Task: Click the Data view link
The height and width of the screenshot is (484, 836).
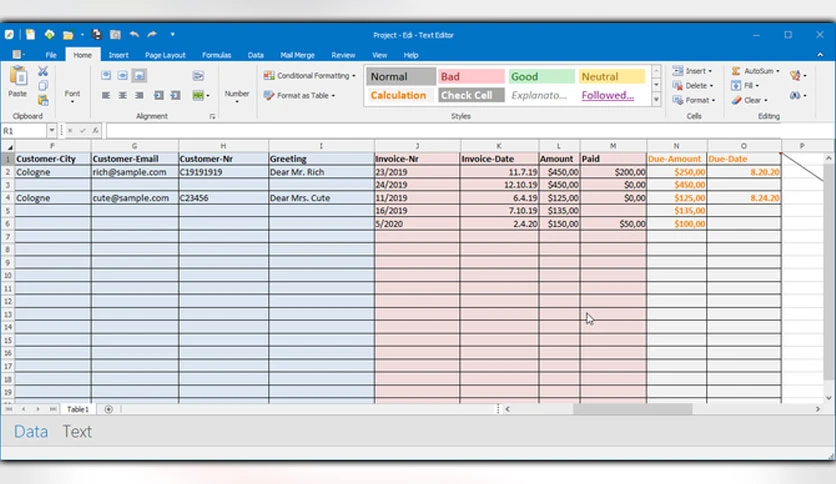Action: [31, 432]
